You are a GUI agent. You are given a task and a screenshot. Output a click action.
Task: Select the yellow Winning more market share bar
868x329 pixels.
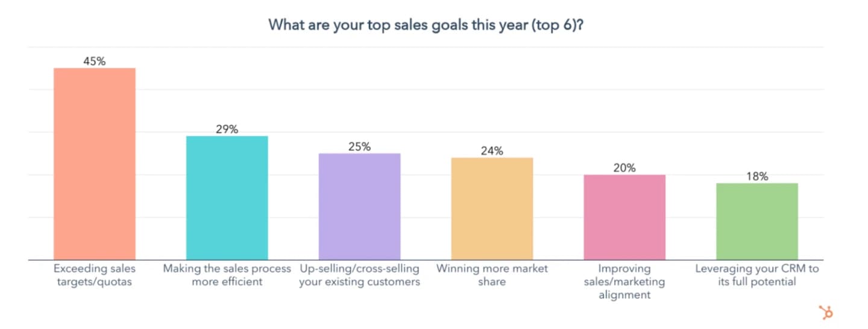492,209
